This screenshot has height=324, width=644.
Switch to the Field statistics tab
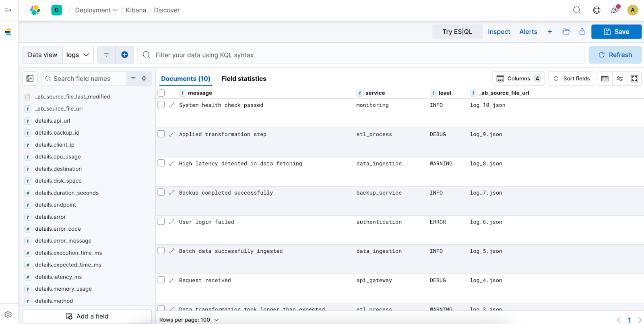pyautogui.click(x=244, y=79)
